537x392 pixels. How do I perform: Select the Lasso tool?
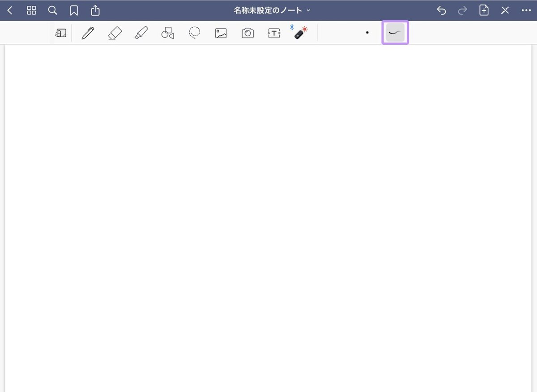[194, 33]
